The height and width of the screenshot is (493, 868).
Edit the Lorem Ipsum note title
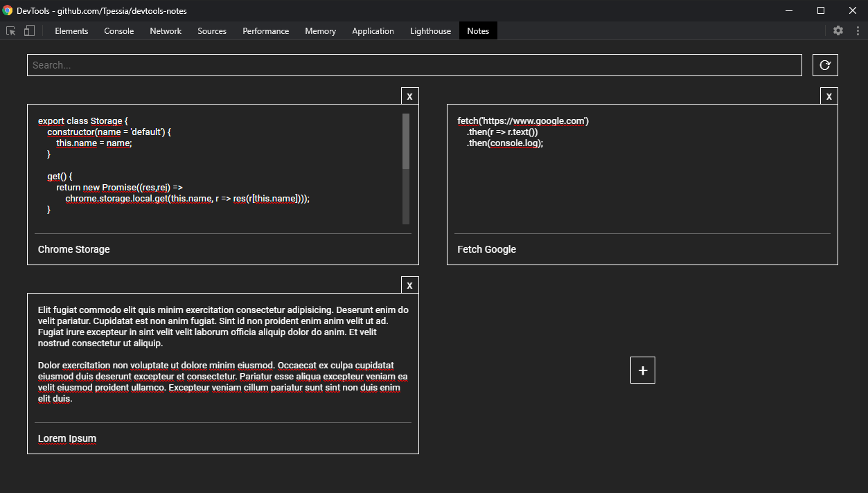pyautogui.click(x=223, y=438)
